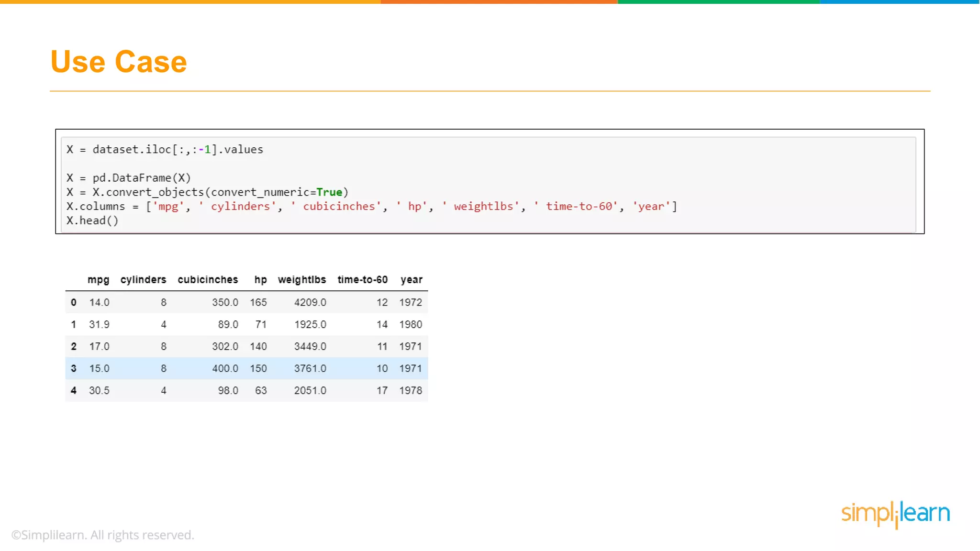
Task: Click weightlbs value 4209.0
Action: pos(310,302)
